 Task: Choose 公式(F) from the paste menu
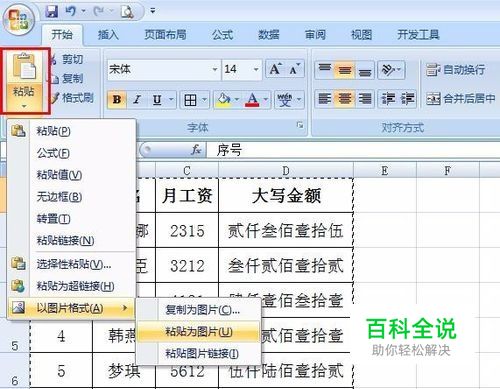(71, 153)
